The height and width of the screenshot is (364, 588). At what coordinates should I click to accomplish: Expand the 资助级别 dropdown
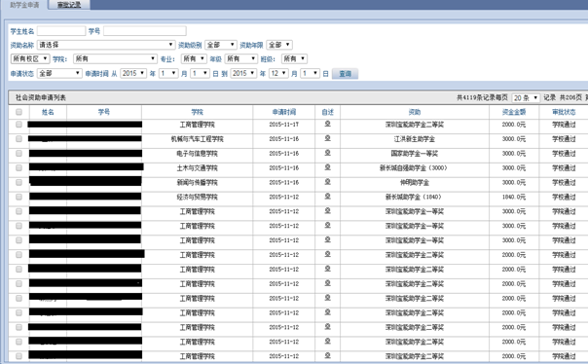coord(221,45)
